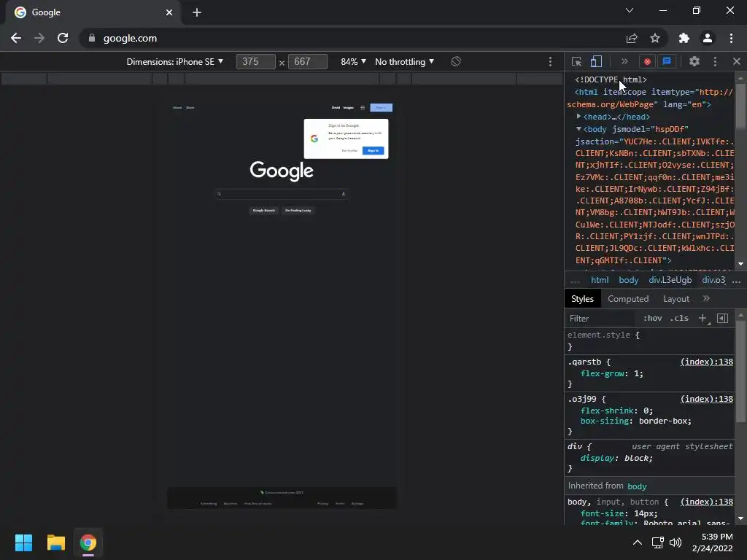Open Chrome extensions puzzle icon

coord(684,38)
